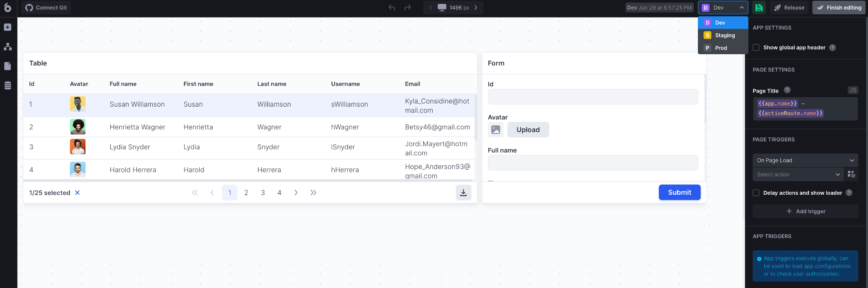Click the Full name input field in form
This screenshot has height=288, width=868.
(593, 163)
